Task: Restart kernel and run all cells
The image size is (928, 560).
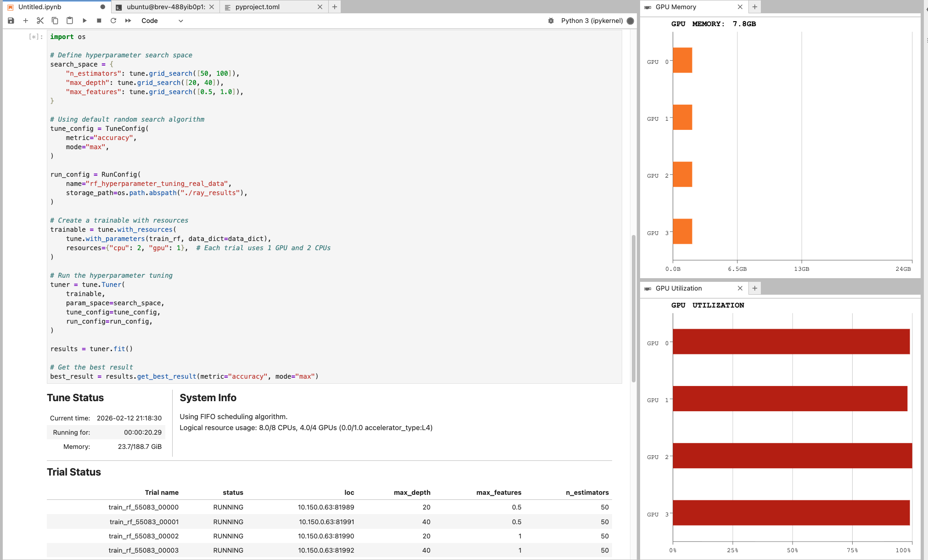Action: 128,20
